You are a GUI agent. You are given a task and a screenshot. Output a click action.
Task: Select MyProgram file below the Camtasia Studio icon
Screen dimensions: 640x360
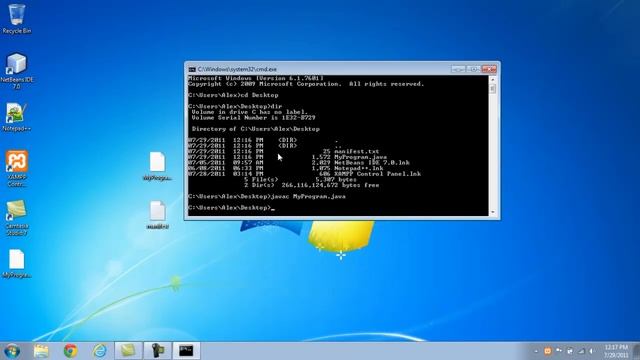pyautogui.click(x=16, y=264)
